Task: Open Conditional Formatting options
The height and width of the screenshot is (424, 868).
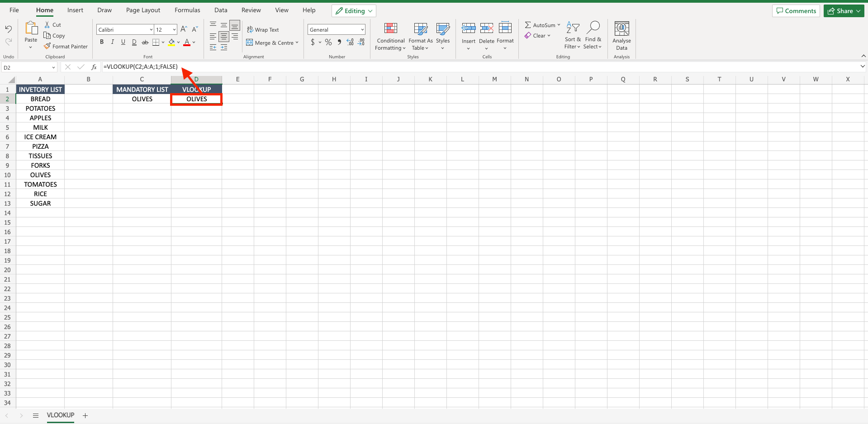Action: click(390, 36)
